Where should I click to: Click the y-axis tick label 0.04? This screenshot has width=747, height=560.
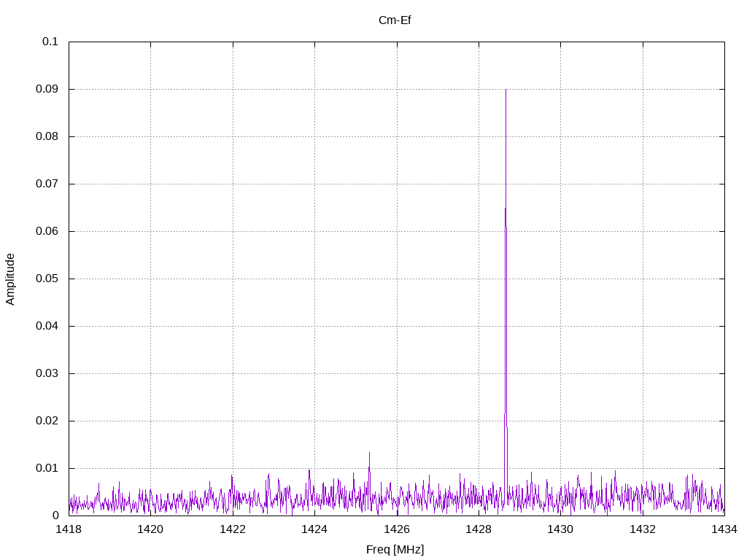pyautogui.click(x=47, y=326)
